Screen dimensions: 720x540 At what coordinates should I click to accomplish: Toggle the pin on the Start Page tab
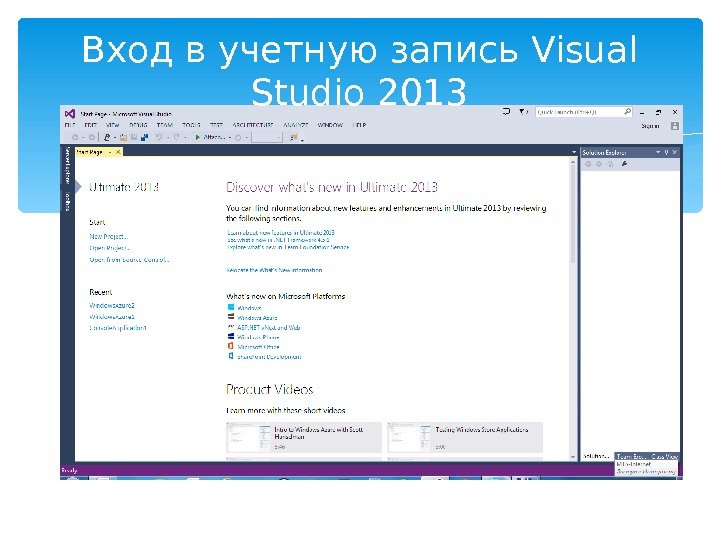(x=110, y=152)
